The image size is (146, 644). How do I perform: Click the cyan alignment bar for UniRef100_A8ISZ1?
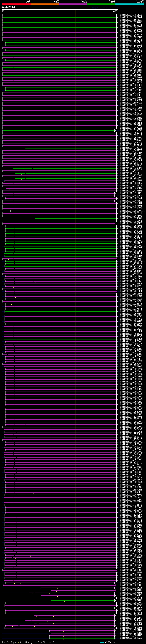(60, 15)
